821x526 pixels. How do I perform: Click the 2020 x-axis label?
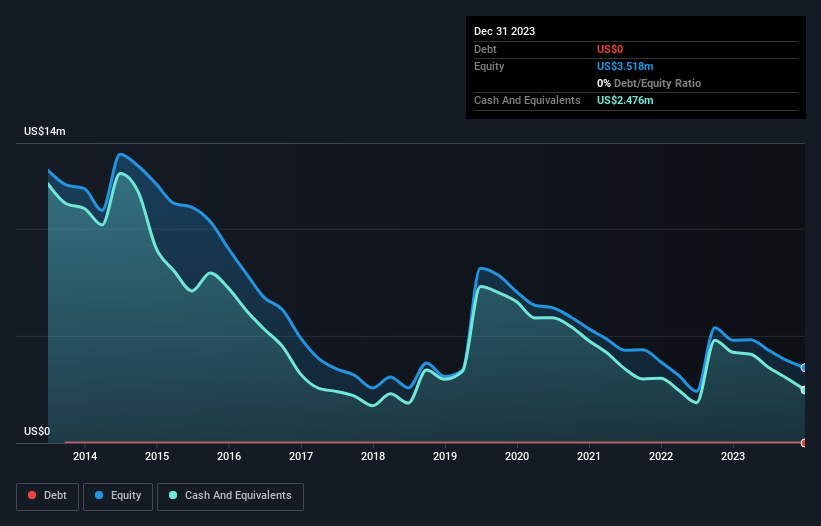(517, 456)
